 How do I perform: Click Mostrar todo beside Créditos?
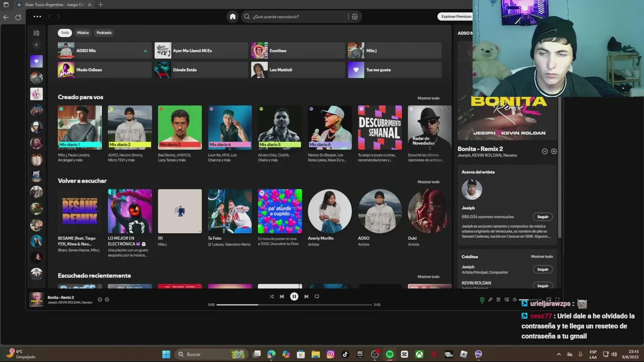[x=542, y=256]
